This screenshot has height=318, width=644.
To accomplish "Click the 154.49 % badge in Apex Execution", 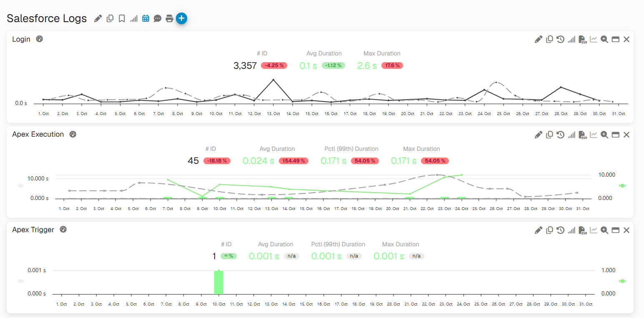I will [293, 161].
